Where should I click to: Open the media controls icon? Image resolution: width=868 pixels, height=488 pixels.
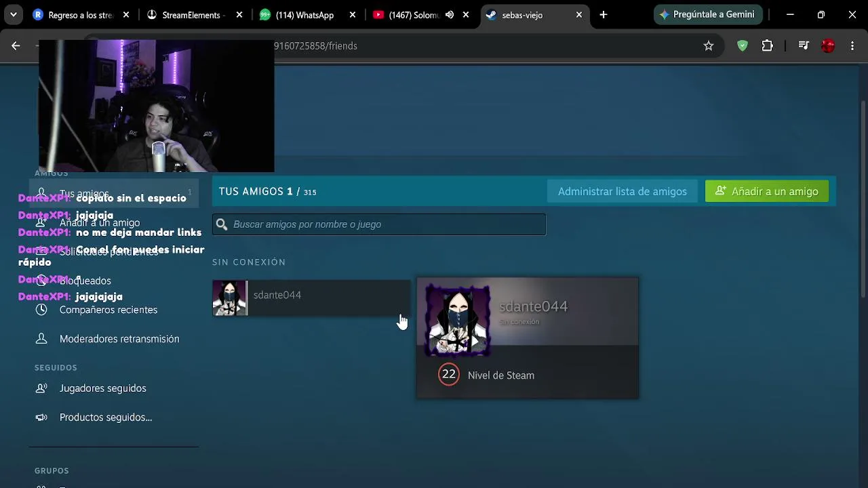(x=804, y=45)
